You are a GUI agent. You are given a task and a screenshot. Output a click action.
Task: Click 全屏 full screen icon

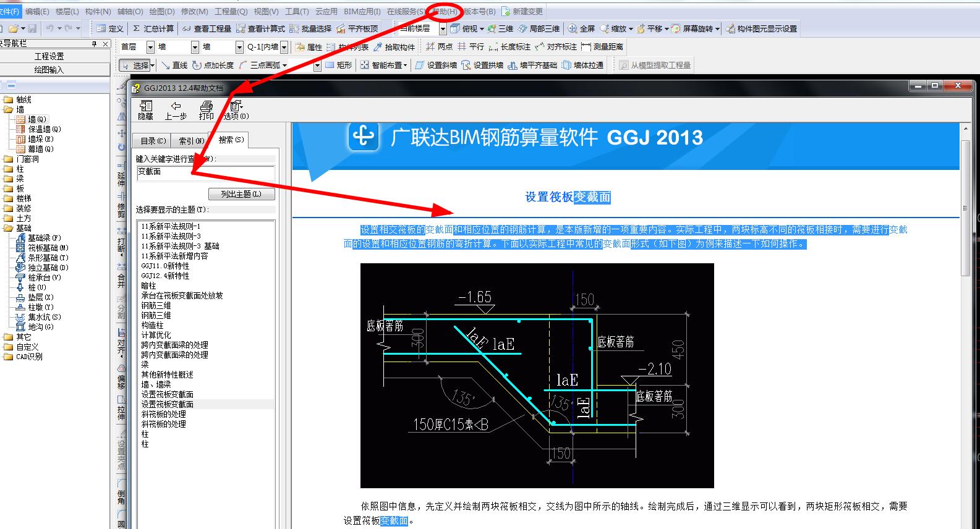coord(581,28)
